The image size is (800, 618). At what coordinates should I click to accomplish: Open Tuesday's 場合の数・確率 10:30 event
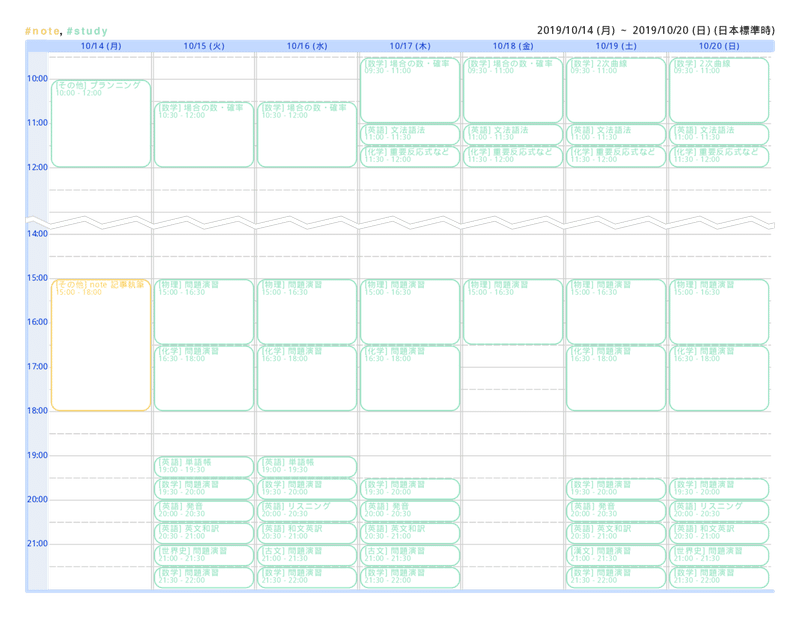[204, 135]
